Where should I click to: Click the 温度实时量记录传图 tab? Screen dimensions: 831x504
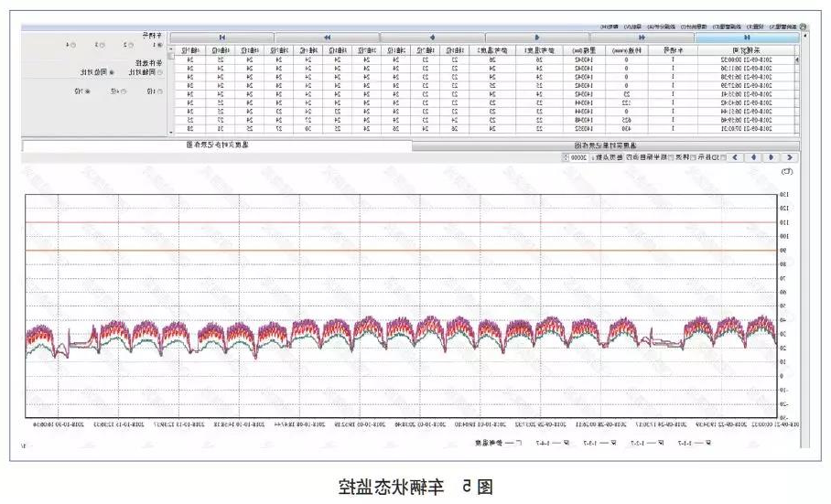606,145
